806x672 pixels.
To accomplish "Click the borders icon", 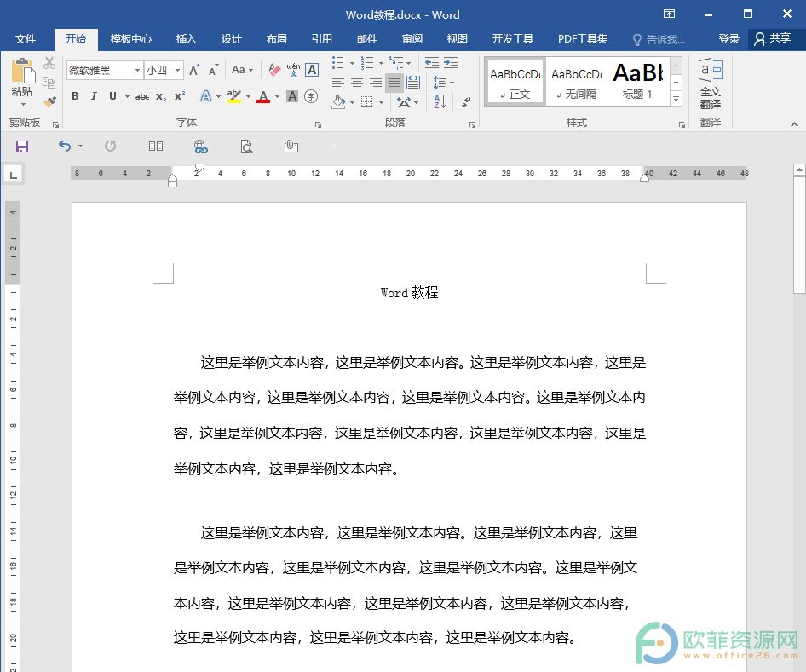I will (366, 101).
